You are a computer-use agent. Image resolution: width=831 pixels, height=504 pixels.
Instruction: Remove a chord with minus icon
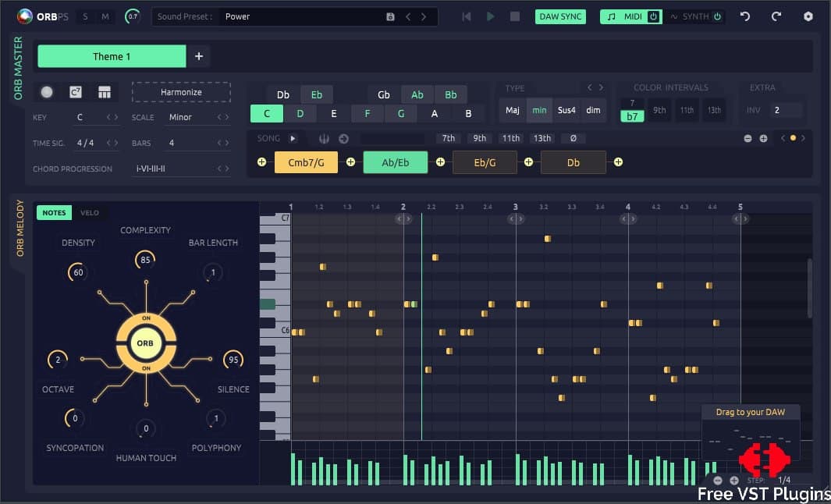click(x=748, y=138)
